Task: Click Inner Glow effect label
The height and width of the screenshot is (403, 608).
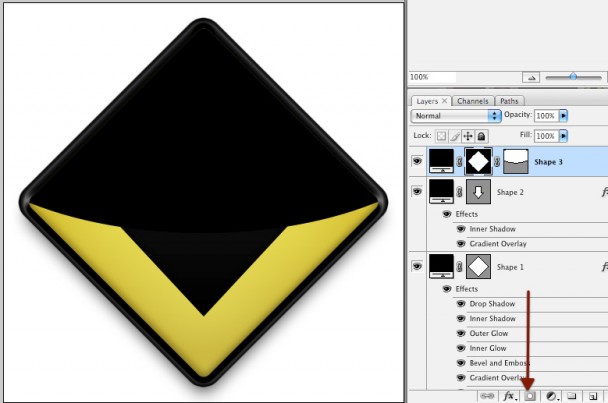Action: [488, 348]
